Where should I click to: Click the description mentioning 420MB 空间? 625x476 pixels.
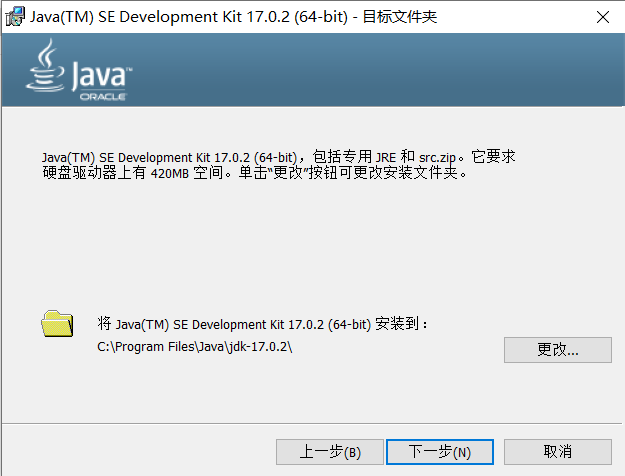(x=279, y=165)
